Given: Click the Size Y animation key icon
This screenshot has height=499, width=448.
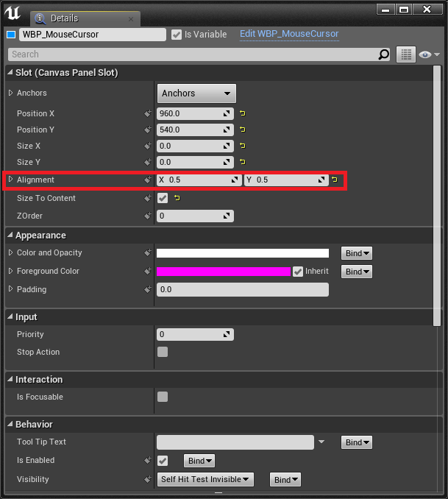Looking at the screenshot, I should click(148, 163).
